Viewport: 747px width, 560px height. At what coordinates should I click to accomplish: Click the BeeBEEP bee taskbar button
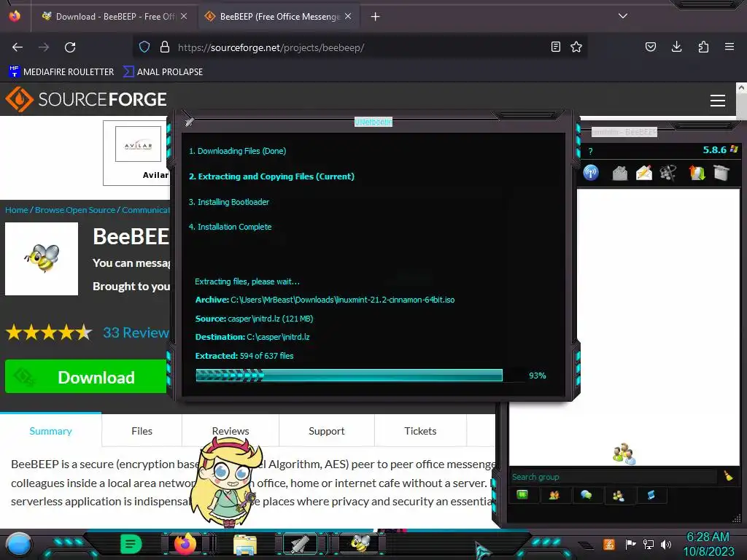pyautogui.click(x=360, y=544)
